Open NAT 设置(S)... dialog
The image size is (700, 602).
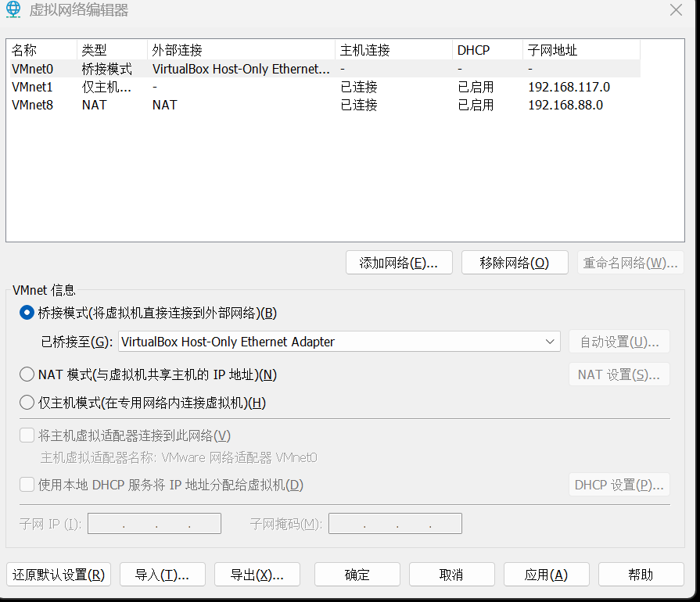[619, 374]
